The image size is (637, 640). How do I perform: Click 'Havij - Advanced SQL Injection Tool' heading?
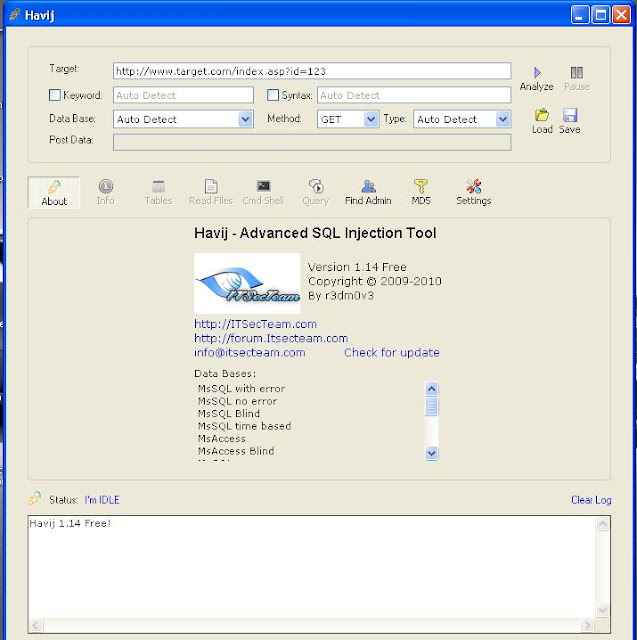[x=315, y=233]
